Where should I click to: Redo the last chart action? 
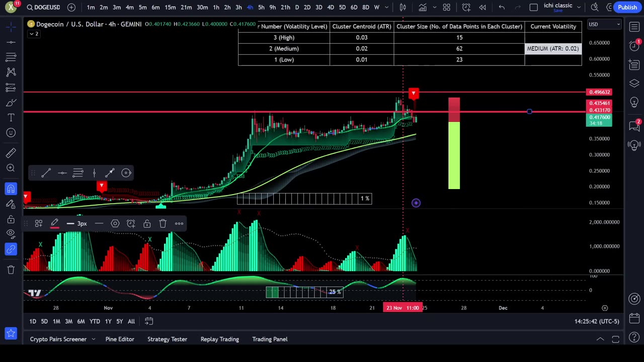tap(518, 7)
